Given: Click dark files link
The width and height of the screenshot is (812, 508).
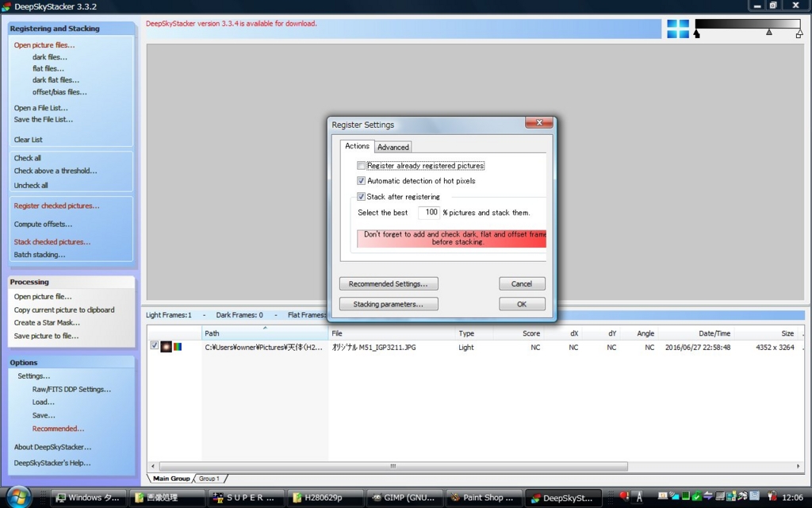Looking at the screenshot, I should [x=50, y=57].
